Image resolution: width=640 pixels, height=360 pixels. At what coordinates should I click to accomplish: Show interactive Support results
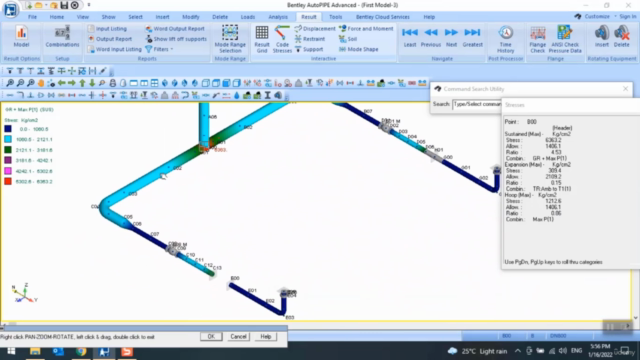tap(309, 49)
